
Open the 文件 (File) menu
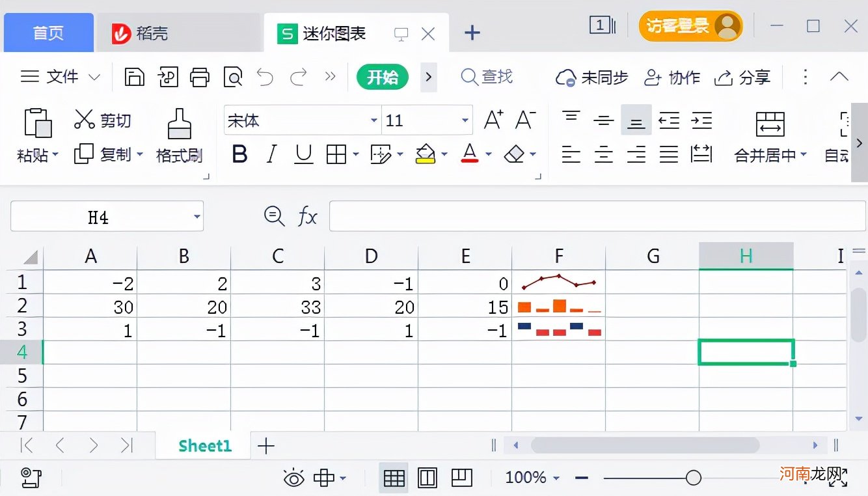pos(61,77)
